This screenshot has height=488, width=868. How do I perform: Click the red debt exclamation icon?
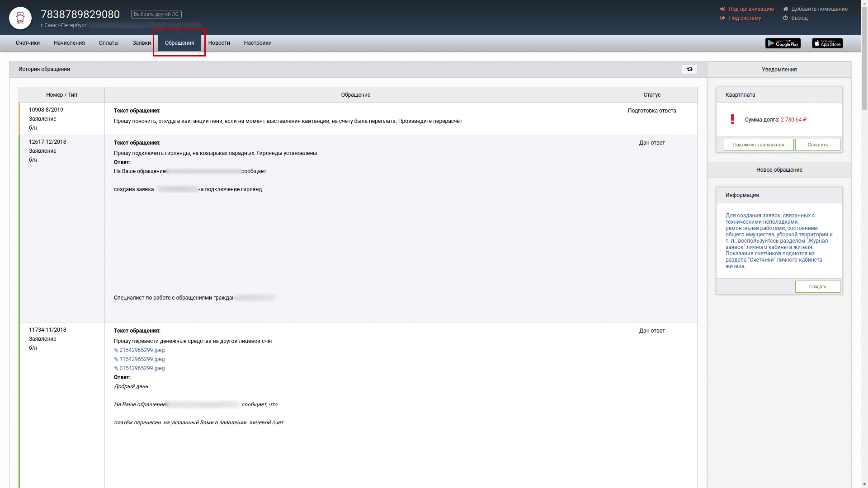732,119
